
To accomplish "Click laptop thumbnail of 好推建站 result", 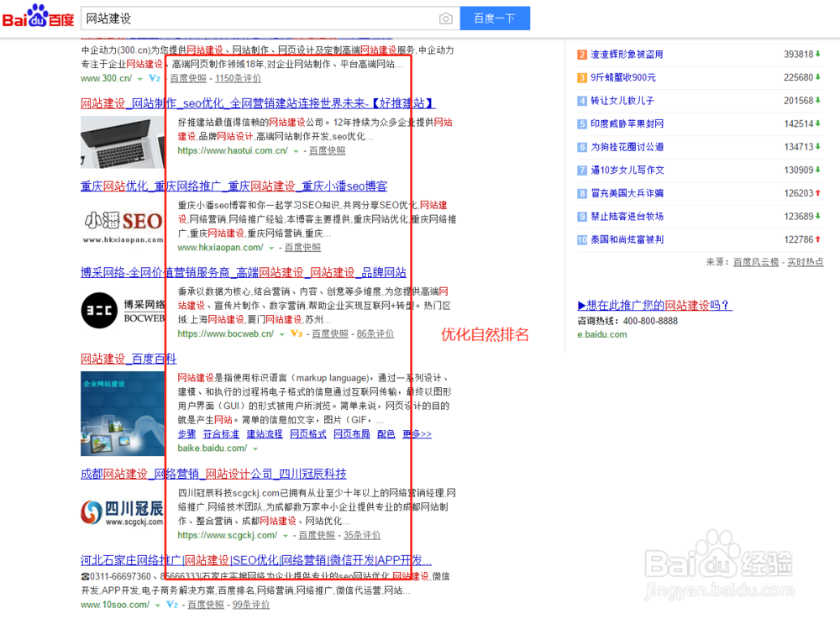I will click(x=123, y=142).
